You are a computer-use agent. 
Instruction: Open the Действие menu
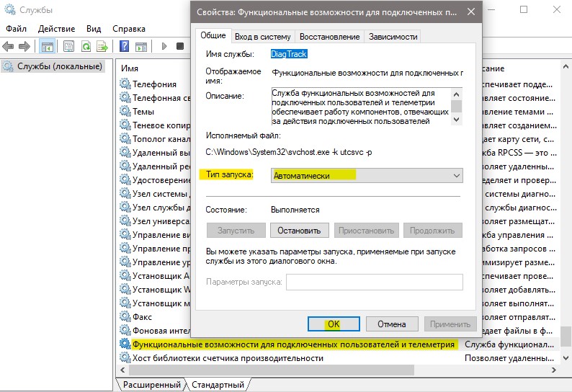tap(56, 29)
